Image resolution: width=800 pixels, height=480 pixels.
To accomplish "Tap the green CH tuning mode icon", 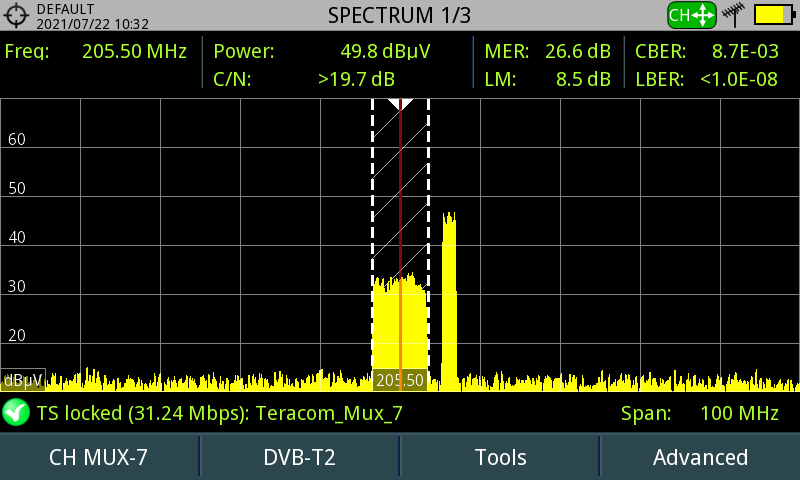I will [692, 15].
